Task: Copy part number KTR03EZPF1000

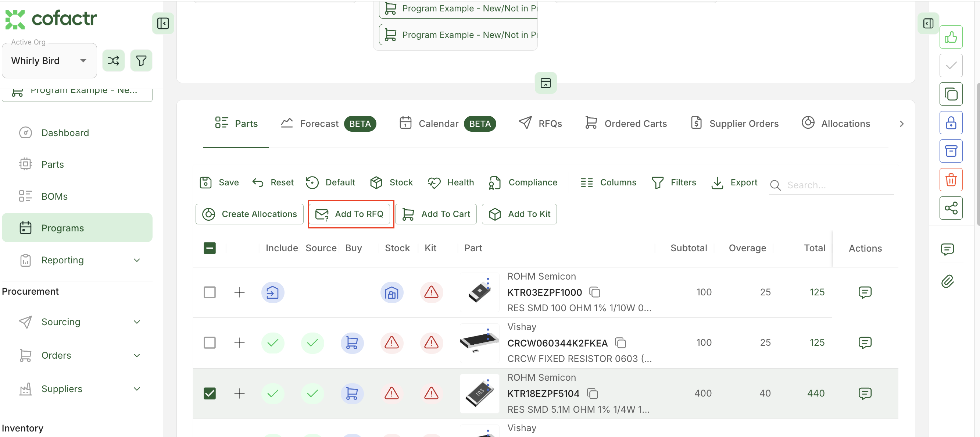Action: (x=595, y=292)
